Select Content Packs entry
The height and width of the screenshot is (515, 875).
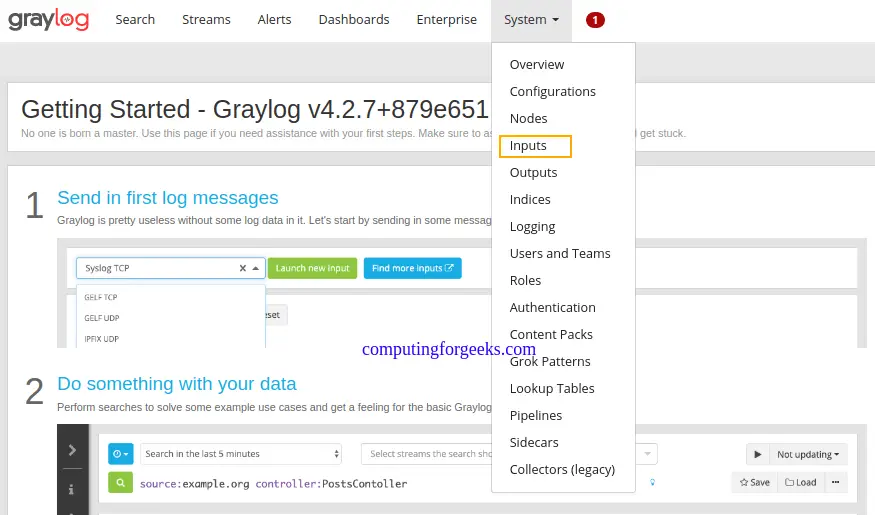click(x=551, y=335)
